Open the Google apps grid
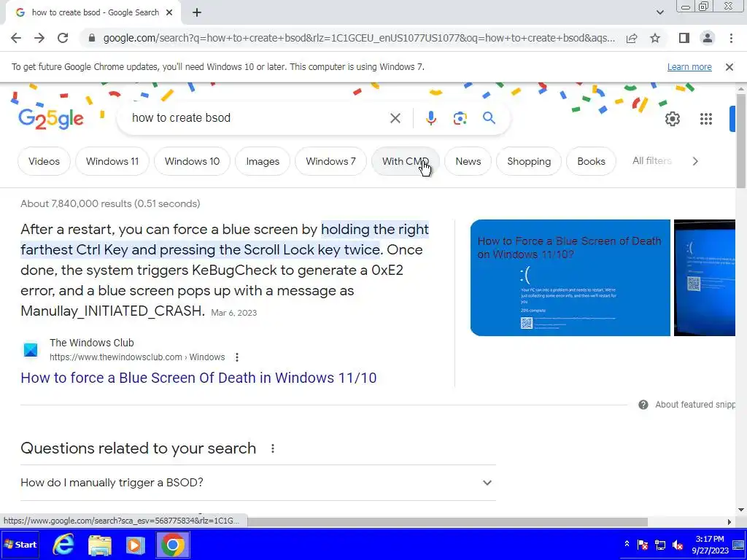The height and width of the screenshot is (560, 747). pyautogui.click(x=705, y=119)
